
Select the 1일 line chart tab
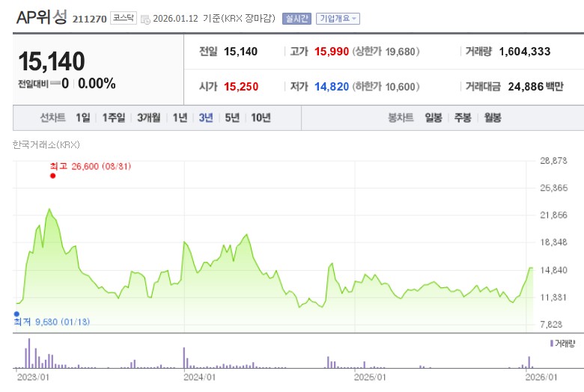(83, 117)
